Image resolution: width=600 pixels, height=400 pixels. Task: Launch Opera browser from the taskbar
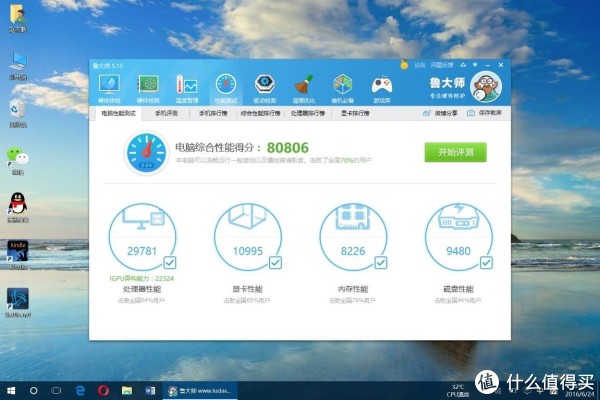103,390
